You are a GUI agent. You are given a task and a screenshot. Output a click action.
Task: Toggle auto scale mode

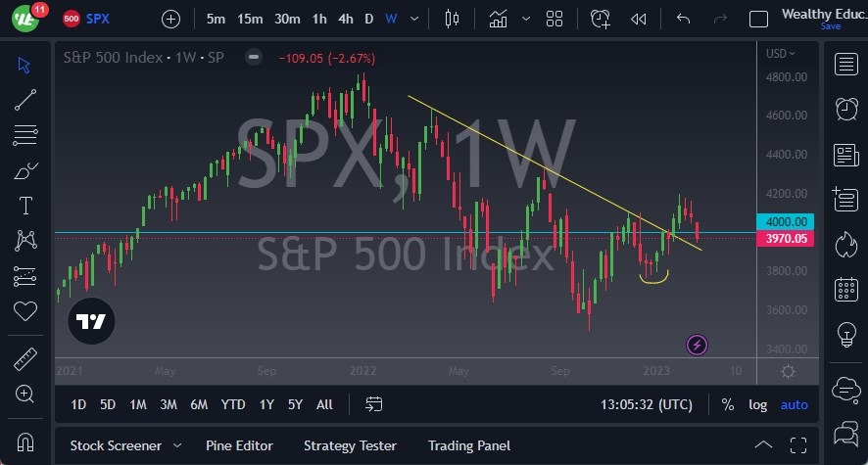tap(794, 404)
